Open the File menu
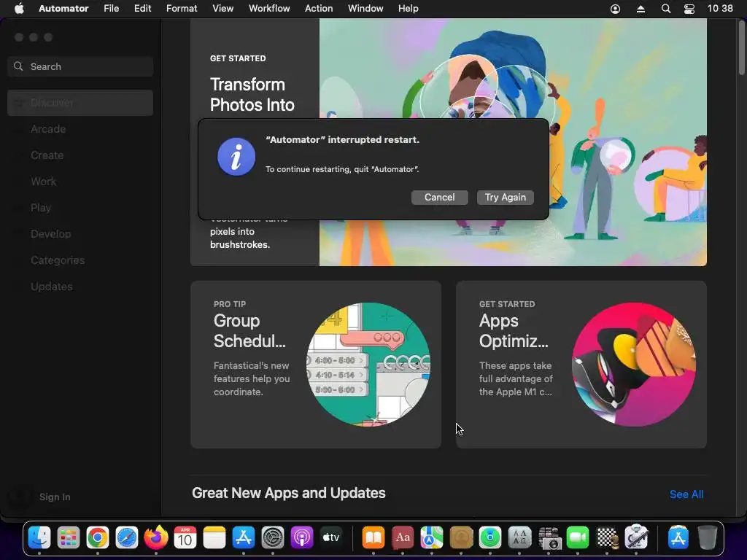 (x=112, y=9)
